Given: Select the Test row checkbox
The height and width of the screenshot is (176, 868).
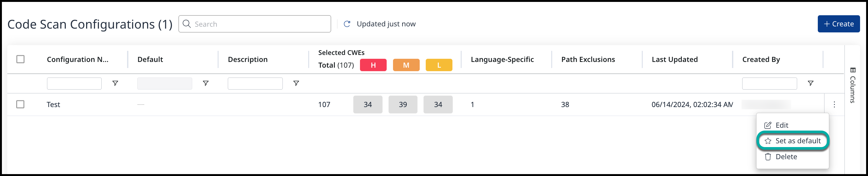Looking at the screenshot, I should tap(21, 105).
